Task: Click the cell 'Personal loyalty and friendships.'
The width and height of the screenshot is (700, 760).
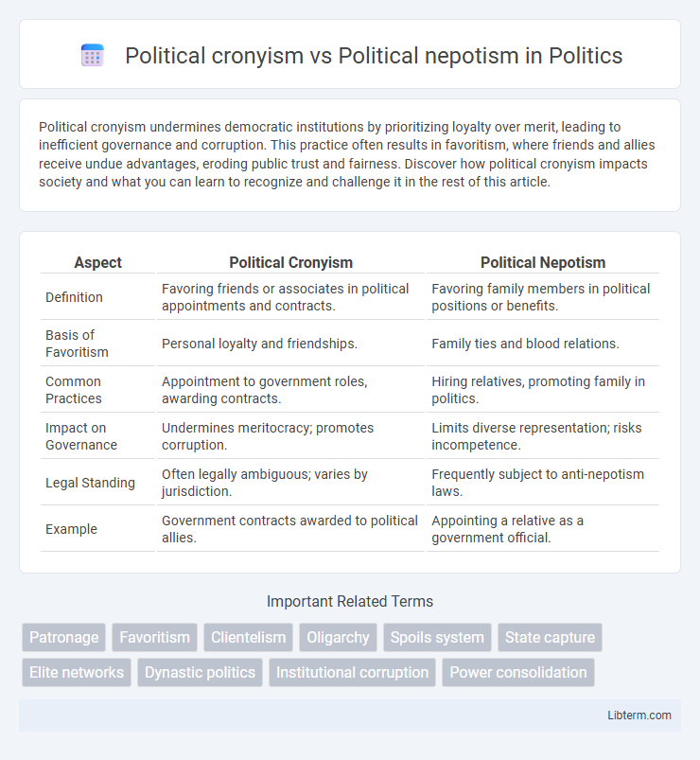Action: (x=290, y=344)
